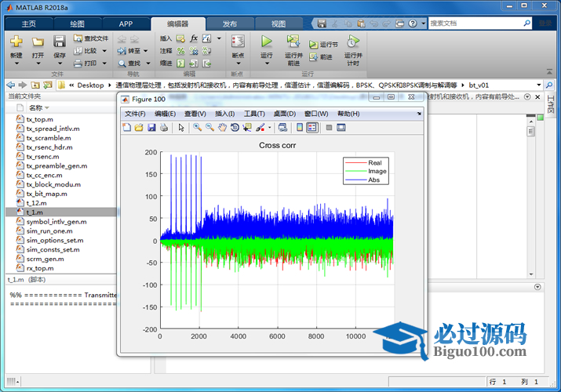Screen dimensions: 561x392
Task: Select tx_top.m in the file list
Action: [40, 119]
